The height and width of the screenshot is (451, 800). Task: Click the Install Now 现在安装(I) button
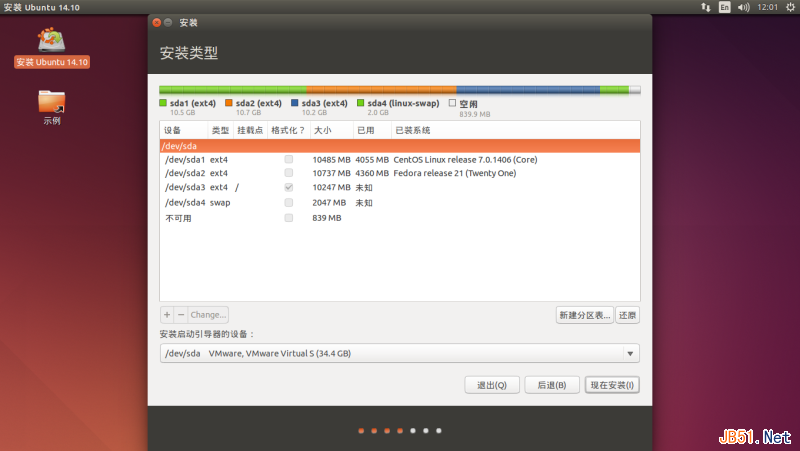[x=612, y=385]
